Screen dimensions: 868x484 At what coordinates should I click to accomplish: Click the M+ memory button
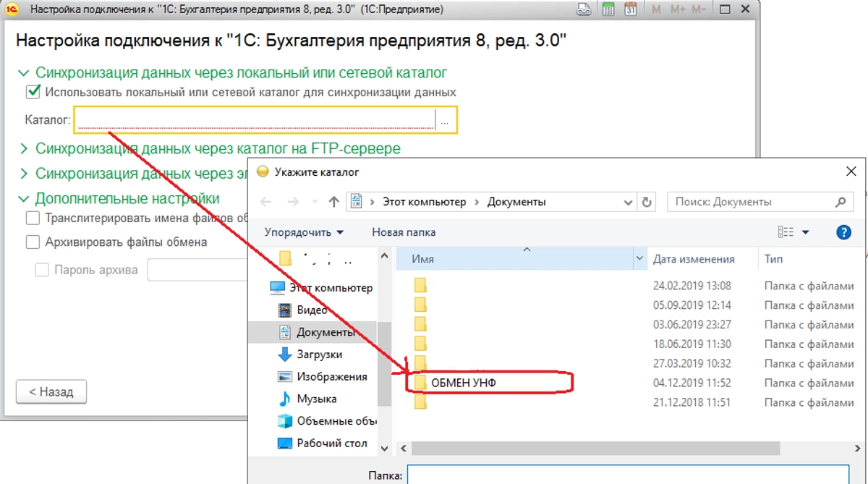click(x=678, y=9)
